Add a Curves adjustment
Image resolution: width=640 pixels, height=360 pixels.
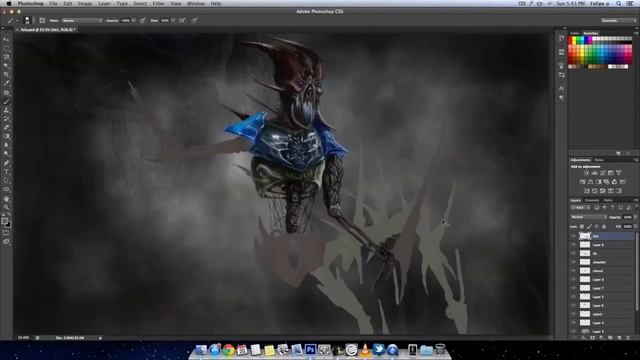[x=602, y=173]
